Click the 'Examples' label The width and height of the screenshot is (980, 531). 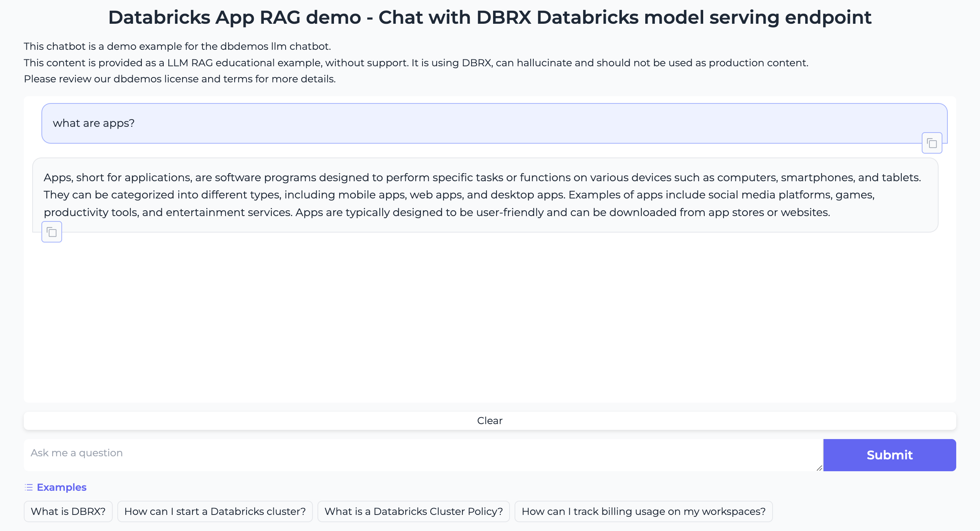(x=62, y=487)
